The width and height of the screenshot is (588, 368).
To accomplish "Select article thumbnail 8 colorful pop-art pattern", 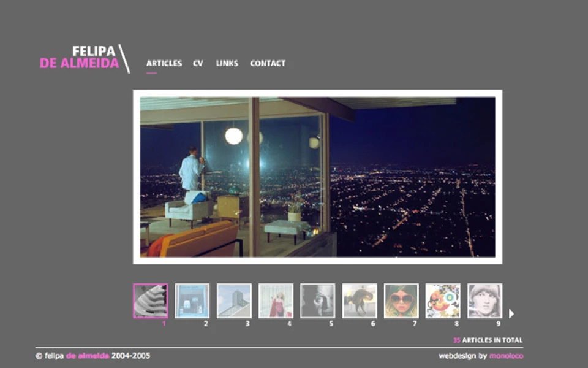I will tap(443, 301).
